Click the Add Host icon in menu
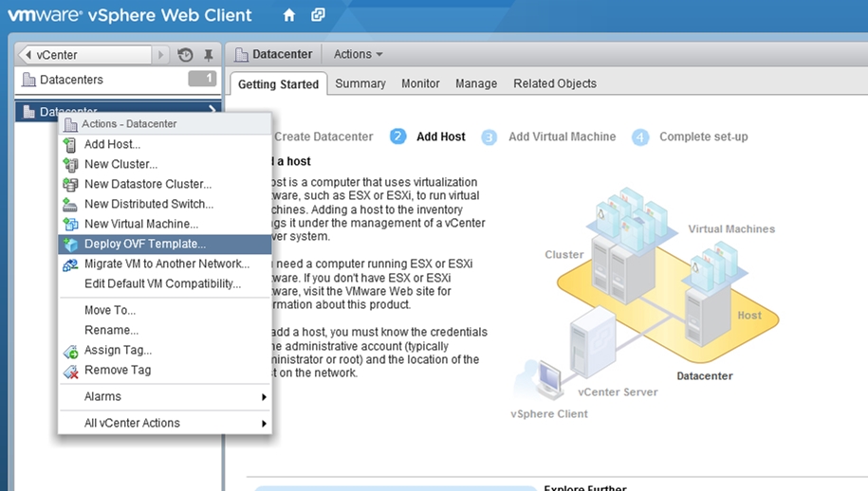The width and height of the screenshot is (868, 491). (70, 144)
